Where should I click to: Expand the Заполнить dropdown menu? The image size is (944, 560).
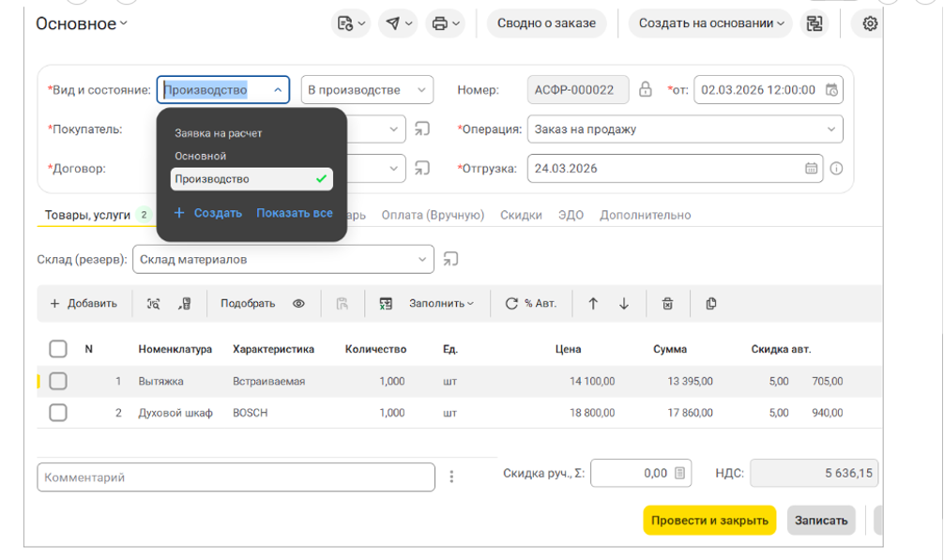tap(441, 304)
